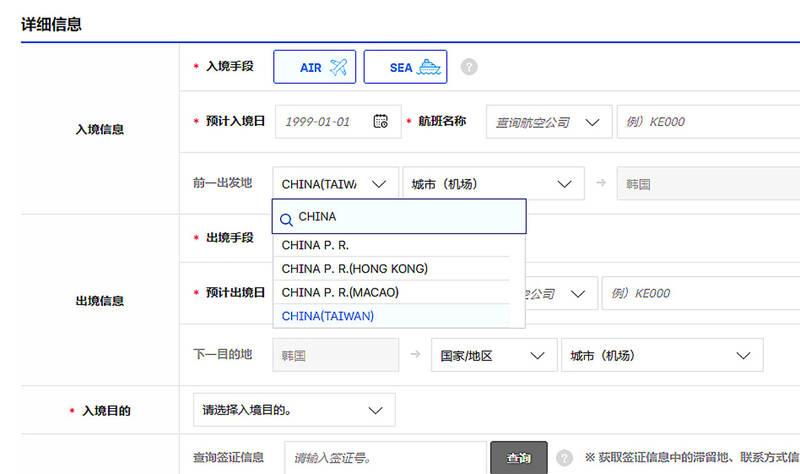Click the help icon next to 查询 button
This screenshot has width=800, height=474.
point(564,458)
